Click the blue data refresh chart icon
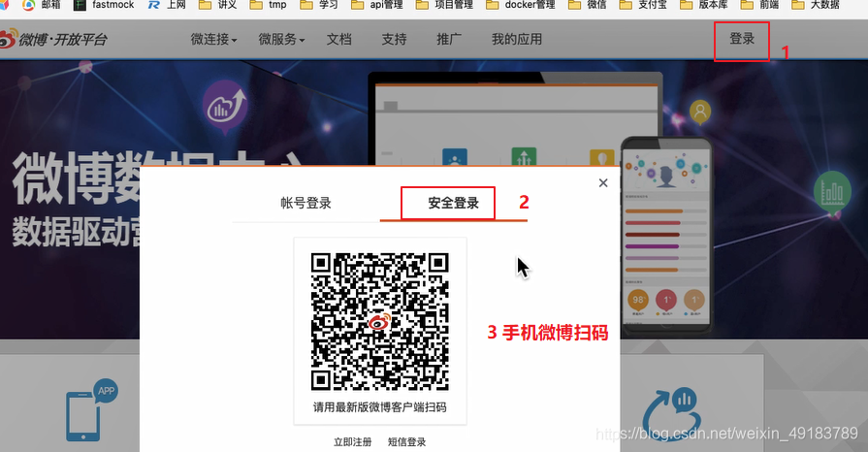 [x=671, y=413]
